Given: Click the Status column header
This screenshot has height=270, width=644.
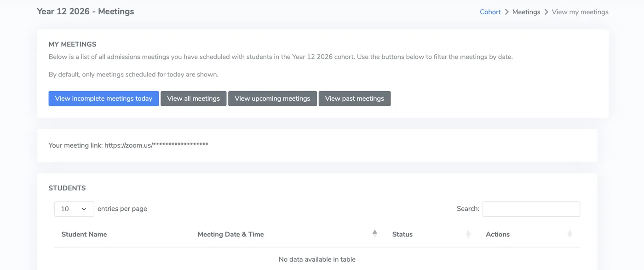Looking at the screenshot, I should [402, 234].
